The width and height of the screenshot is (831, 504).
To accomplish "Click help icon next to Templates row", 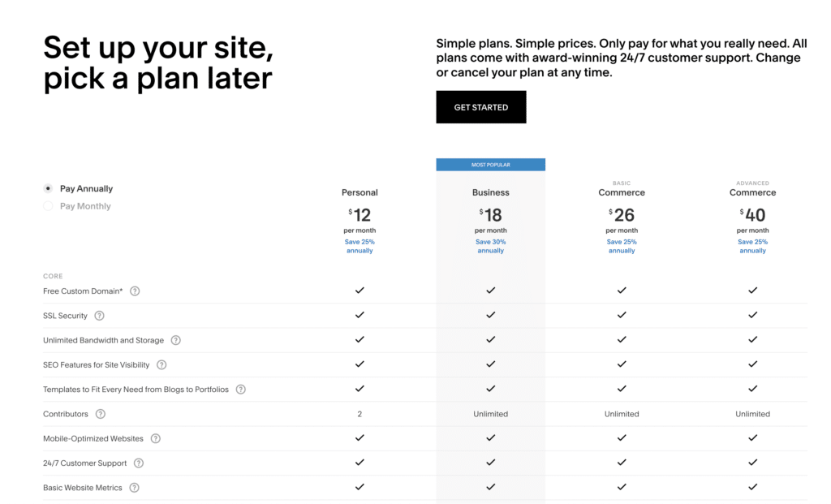I will (240, 390).
